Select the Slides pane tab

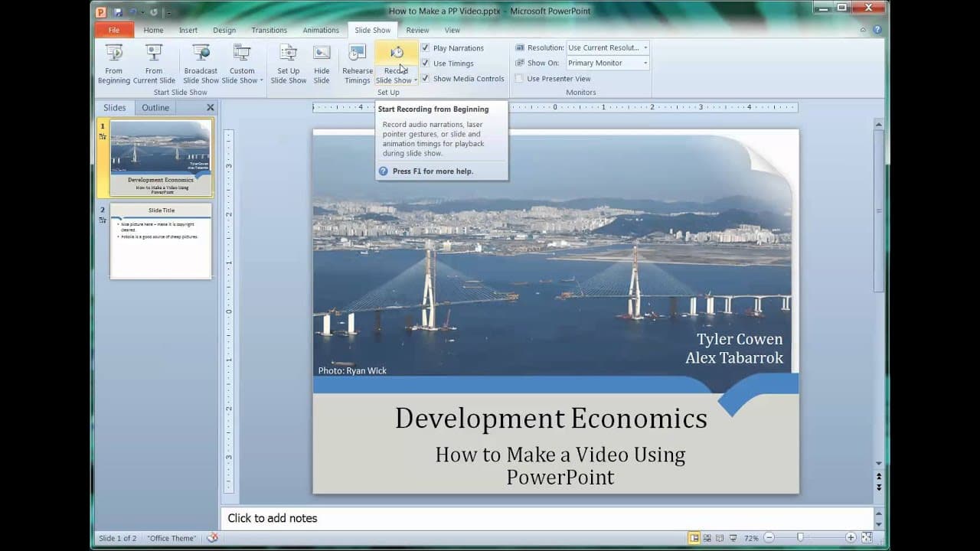coord(115,108)
